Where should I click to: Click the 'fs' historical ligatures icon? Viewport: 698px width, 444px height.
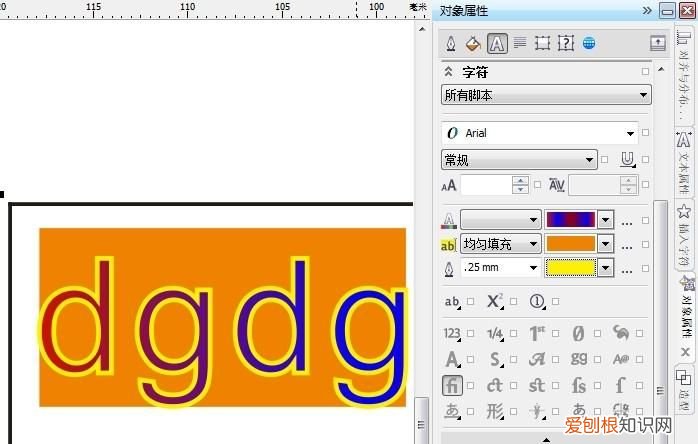tap(579, 385)
